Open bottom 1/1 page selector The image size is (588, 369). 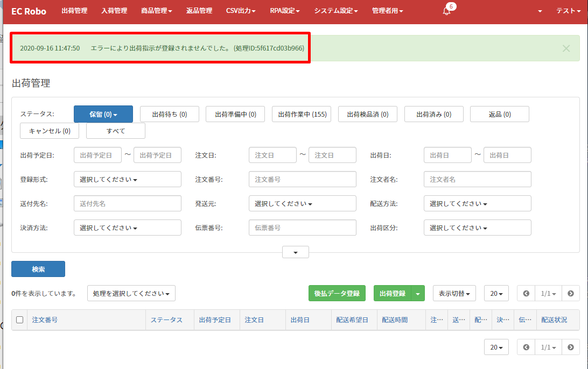point(548,347)
